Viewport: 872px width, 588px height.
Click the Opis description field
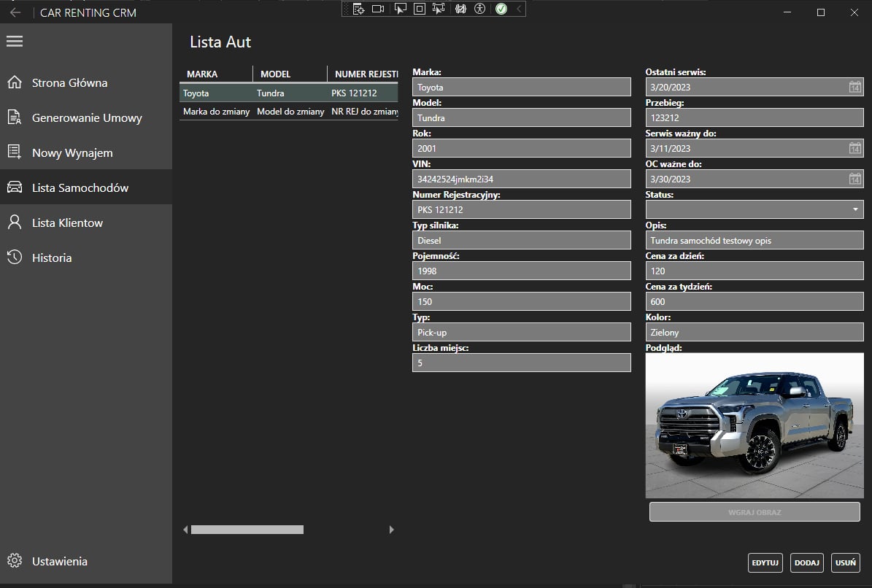coord(755,240)
